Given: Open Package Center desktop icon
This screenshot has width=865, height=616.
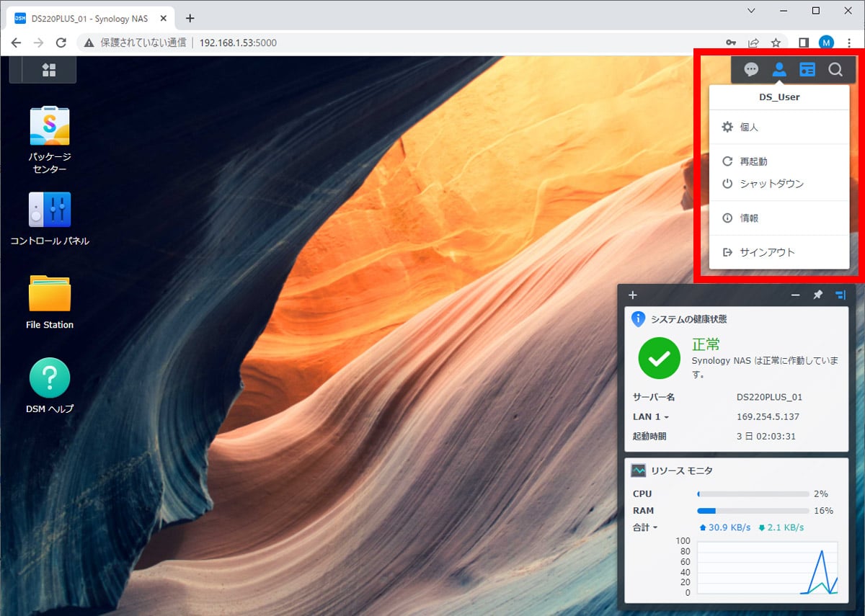Looking at the screenshot, I should pyautogui.click(x=50, y=127).
